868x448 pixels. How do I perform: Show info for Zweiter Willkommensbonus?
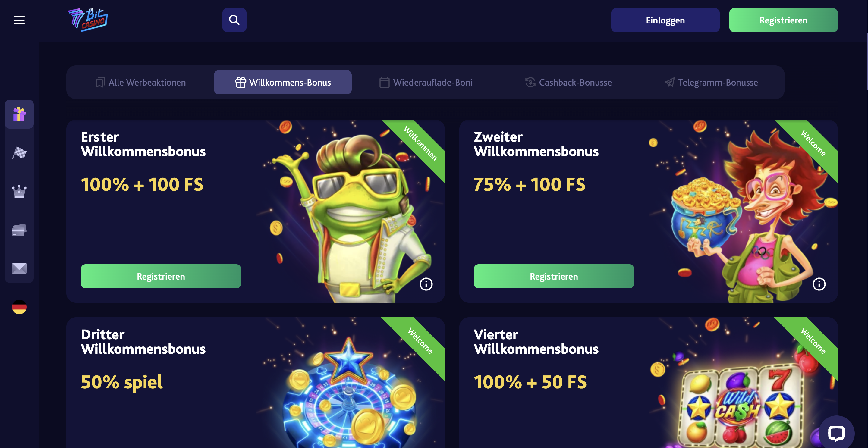(x=819, y=284)
